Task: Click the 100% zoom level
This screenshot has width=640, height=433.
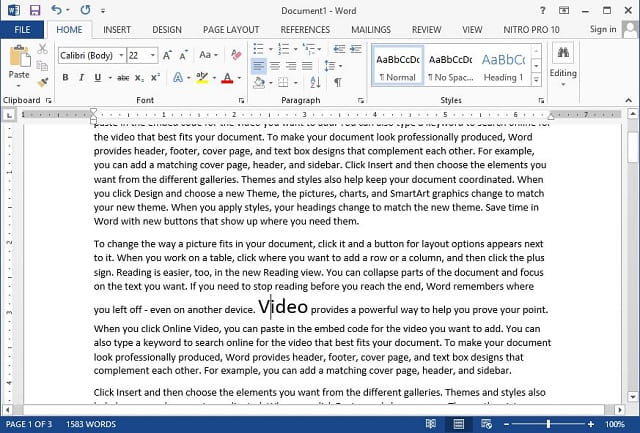Action: [615, 424]
